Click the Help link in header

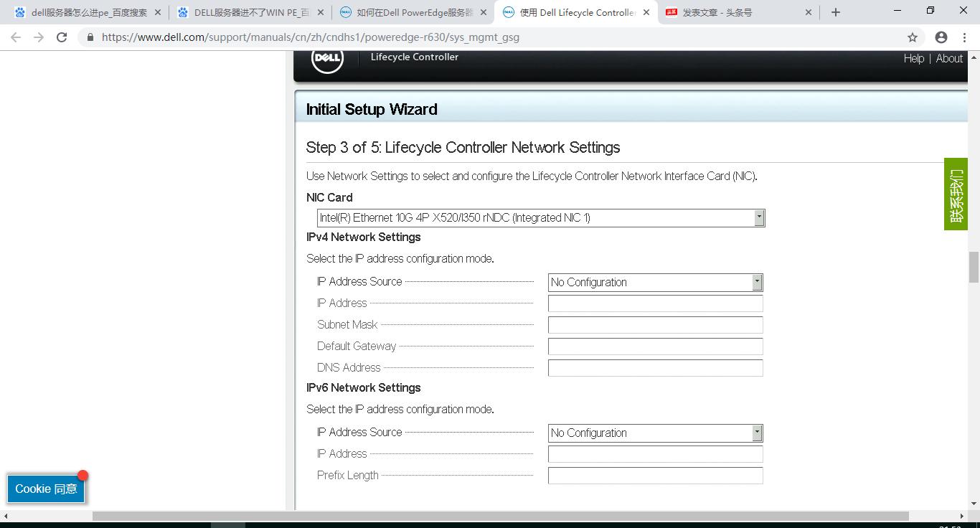pyautogui.click(x=913, y=59)
